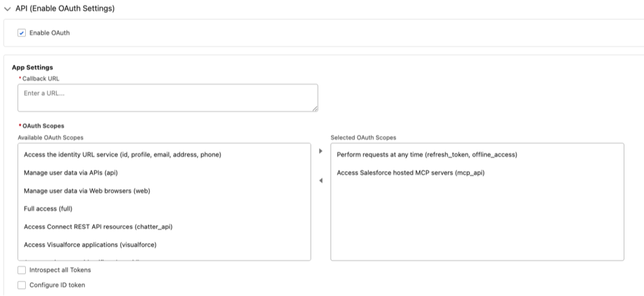Click the Introspect all Tokens label
Screen dimensions: 644x296
60,270
